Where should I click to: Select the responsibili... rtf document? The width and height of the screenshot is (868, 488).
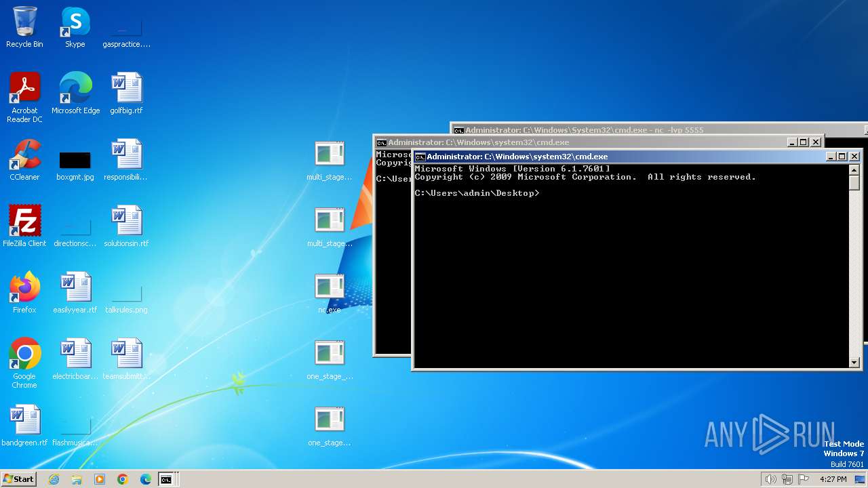tap(126, 160)
